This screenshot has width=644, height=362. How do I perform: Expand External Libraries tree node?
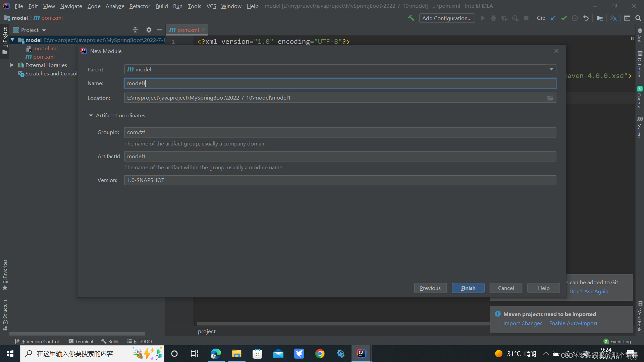(x=12, y=65)
